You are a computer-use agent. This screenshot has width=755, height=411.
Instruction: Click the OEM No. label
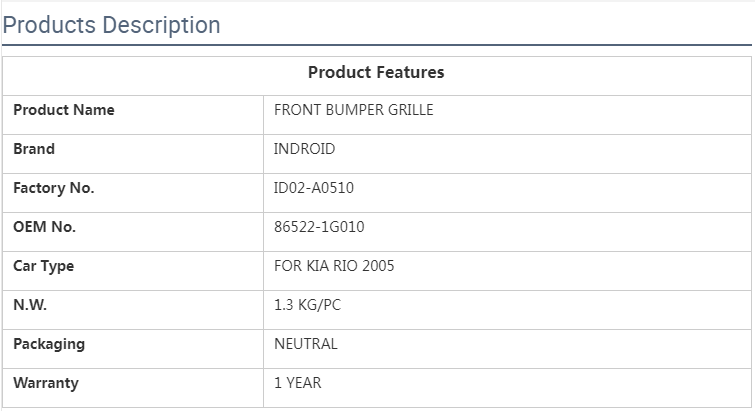point(45,227)
